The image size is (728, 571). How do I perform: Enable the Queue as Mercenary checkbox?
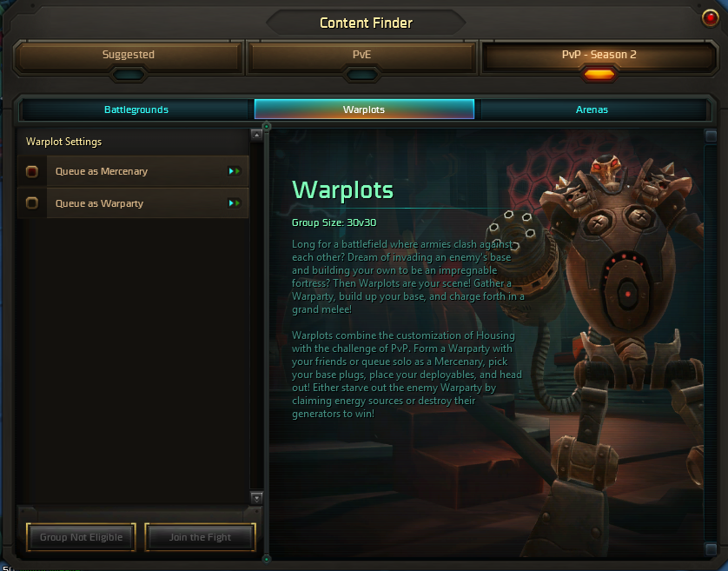click(32, 171)
